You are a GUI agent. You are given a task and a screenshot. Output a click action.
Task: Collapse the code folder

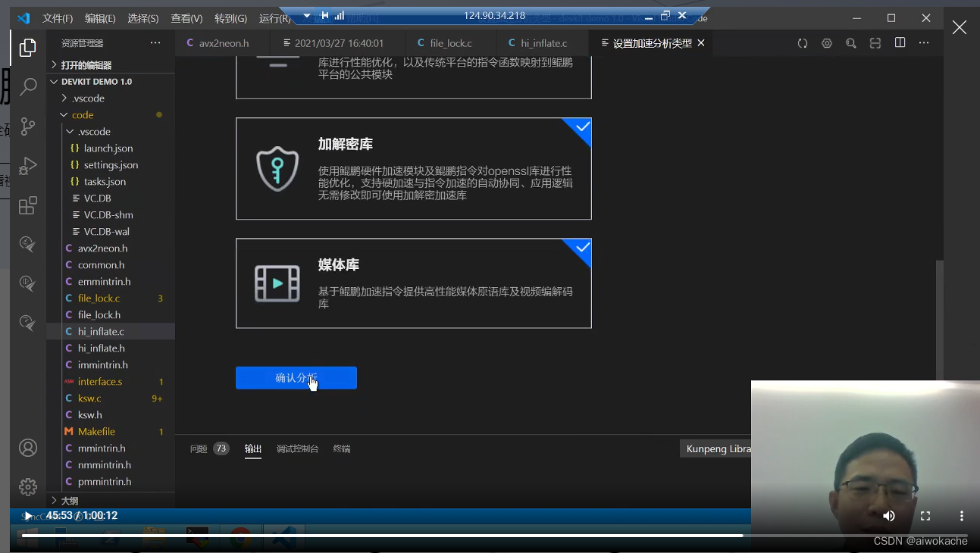[111, 114]
